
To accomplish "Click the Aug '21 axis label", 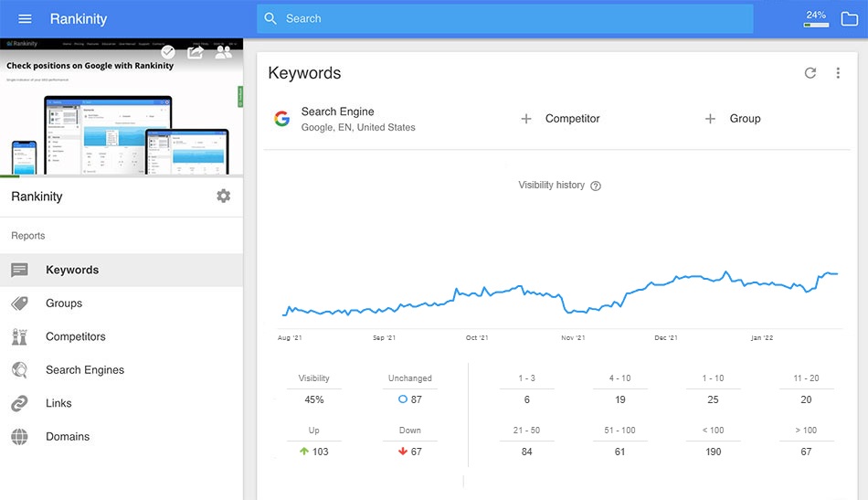I will tap(290, 338).
